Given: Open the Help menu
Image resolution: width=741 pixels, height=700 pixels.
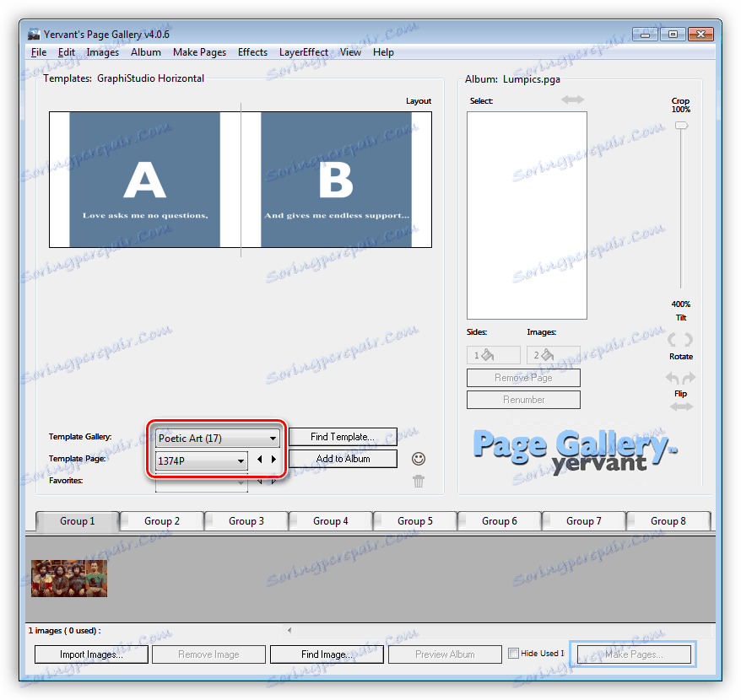Looking at the screenshot, I should point(383,52).
